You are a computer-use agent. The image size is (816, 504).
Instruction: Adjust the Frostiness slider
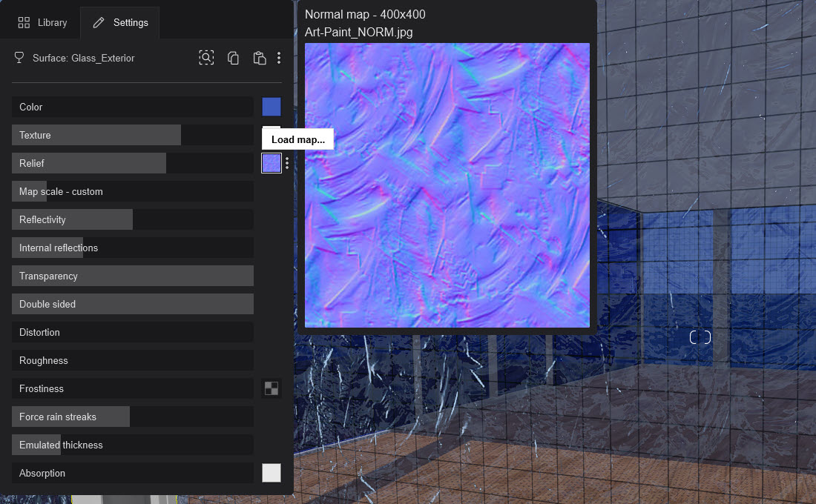[x=133, y=388]
